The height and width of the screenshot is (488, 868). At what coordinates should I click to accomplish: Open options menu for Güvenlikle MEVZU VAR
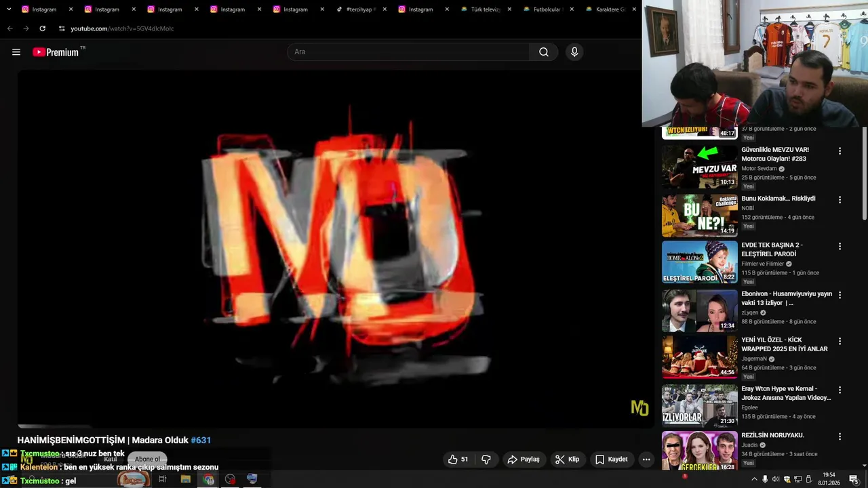pyautogui.click(x=840, y=151)
